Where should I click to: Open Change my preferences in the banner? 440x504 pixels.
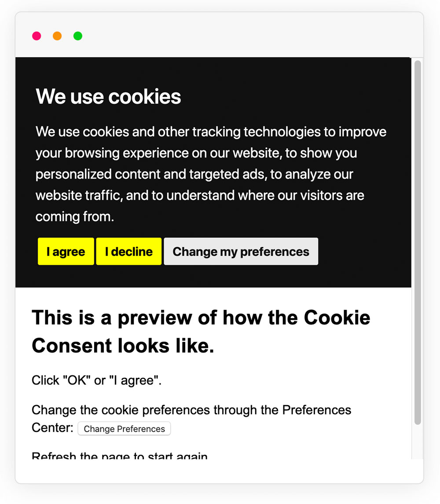point(241,252)
